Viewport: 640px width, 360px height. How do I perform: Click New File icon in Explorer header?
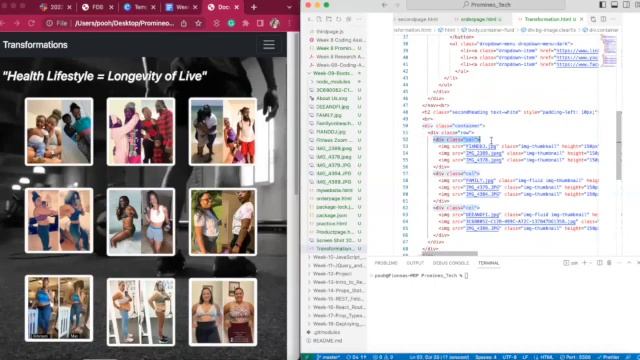coord(319,19)
